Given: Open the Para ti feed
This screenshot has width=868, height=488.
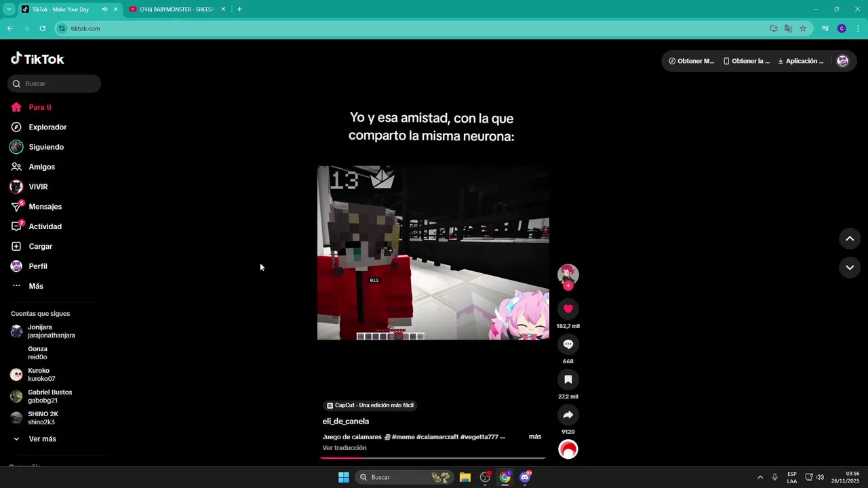Looking at the screenshot, I should pos(39,107).
